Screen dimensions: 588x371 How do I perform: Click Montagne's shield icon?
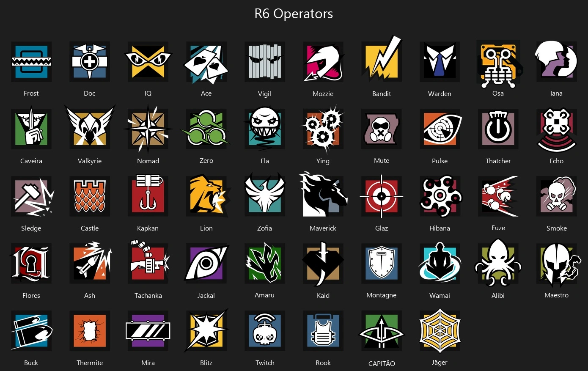[382, 264]
